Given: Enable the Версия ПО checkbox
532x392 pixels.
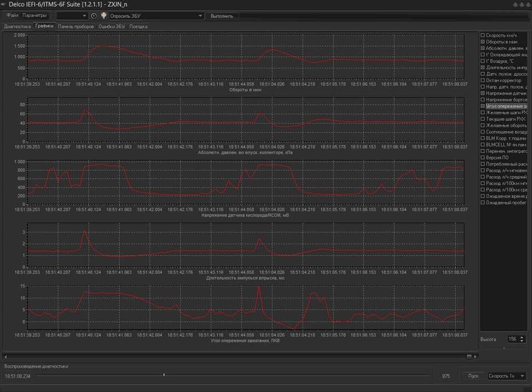Looking at the screenshot, I should point(483,158).
